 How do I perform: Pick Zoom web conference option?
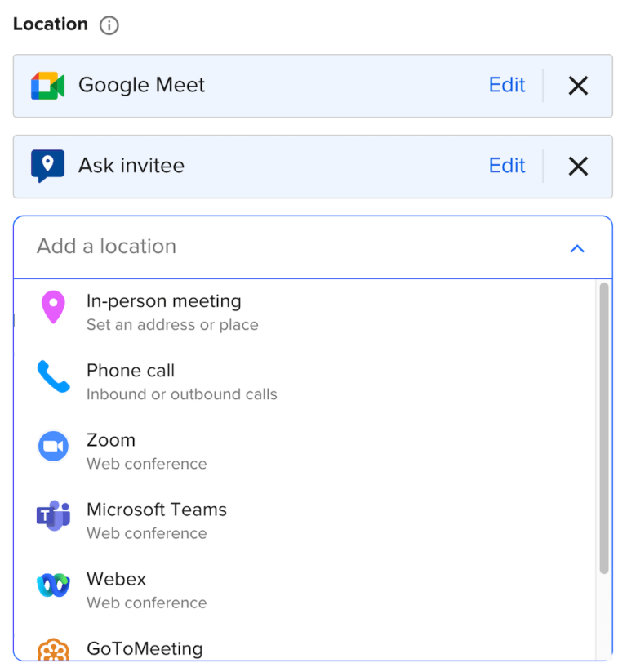click(305, 452)
